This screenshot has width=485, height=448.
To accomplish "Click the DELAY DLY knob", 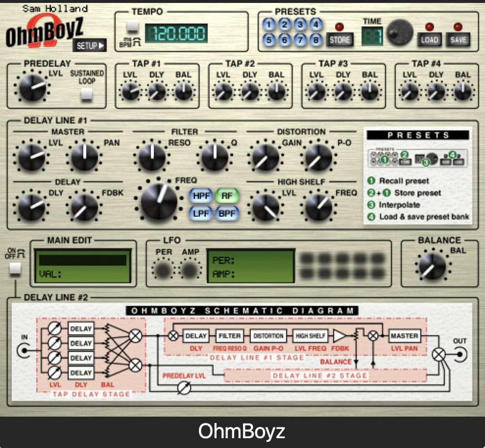I will click(31, 207).
